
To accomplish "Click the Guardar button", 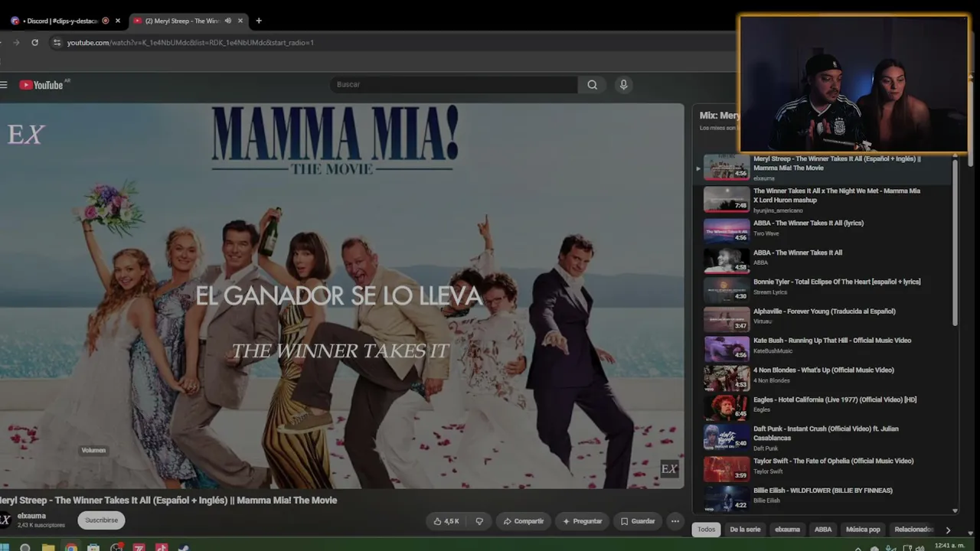I will pyautogui.click(x=638, y=521).
